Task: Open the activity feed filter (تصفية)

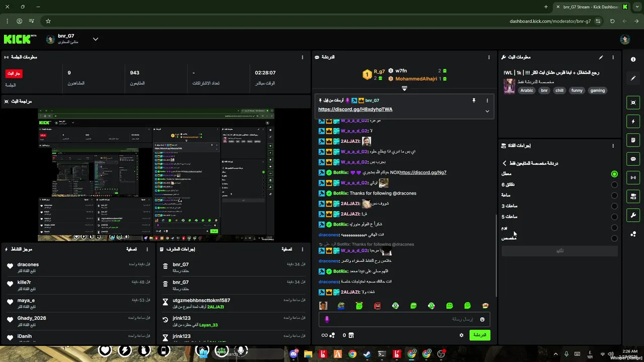Action: coord(131,249)
